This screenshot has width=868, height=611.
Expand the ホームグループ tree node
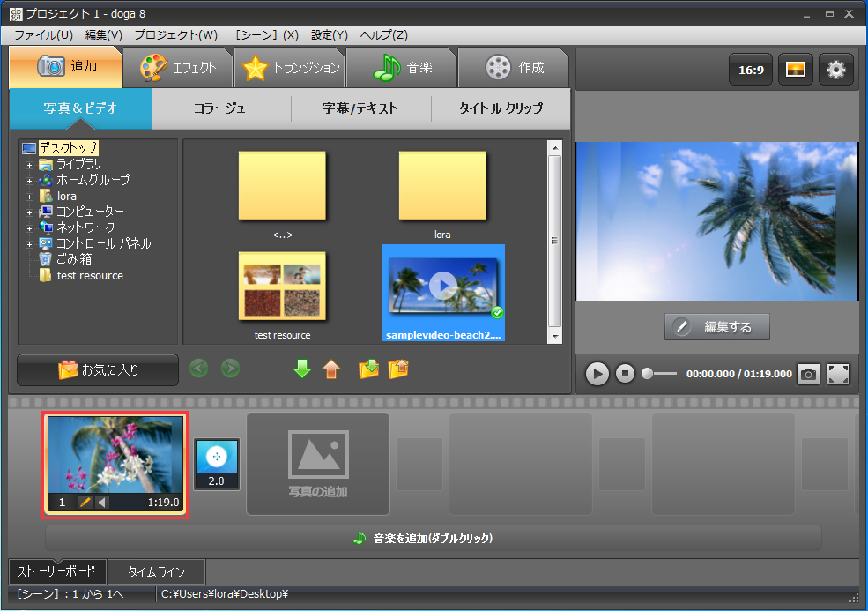29,181
